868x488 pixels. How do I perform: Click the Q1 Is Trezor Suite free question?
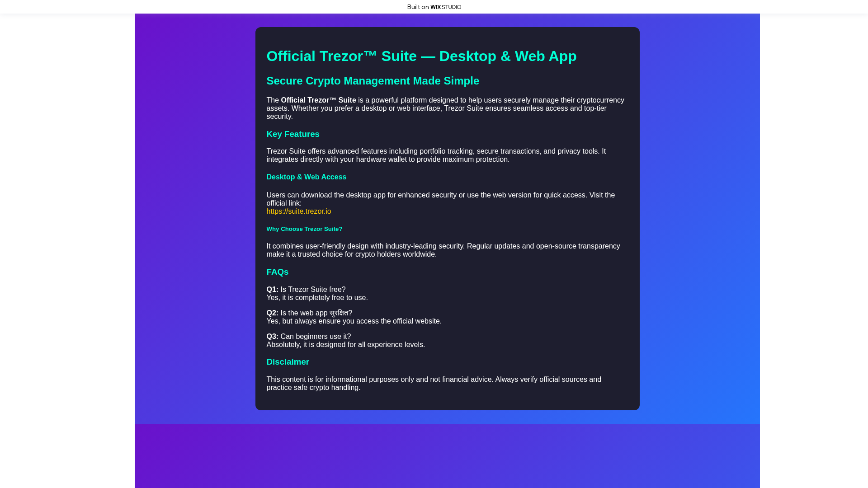(x=306, y=289)
